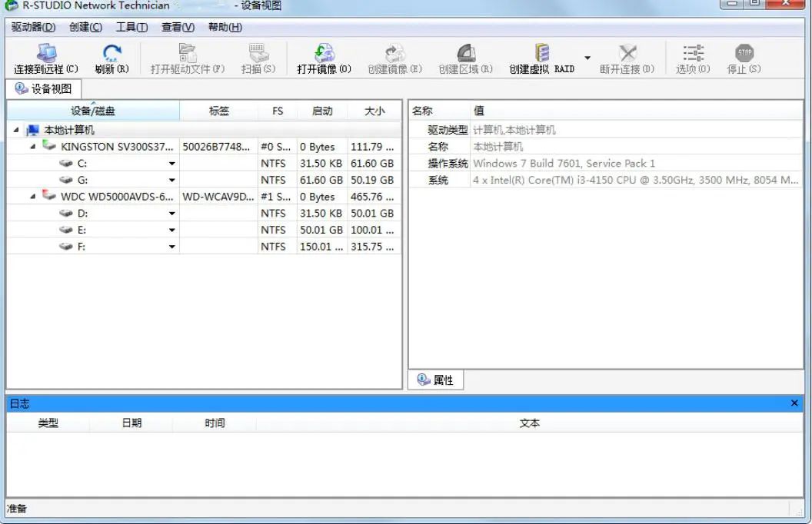The image size is (812, 524).
Task: Sort by the 启动 column header
Action: pos(322,111)
